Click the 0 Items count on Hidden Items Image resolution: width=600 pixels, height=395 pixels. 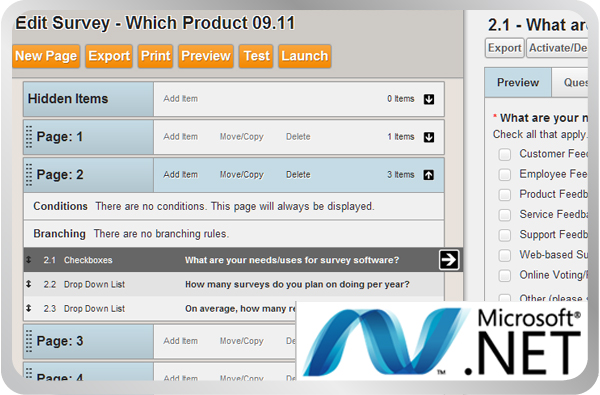coord(401,99)
